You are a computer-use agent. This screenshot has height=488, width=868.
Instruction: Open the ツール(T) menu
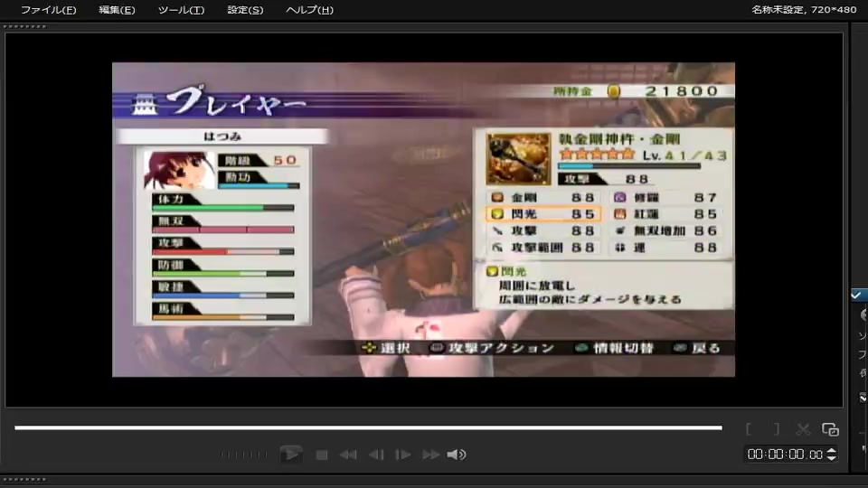click(x=181, y=10)
